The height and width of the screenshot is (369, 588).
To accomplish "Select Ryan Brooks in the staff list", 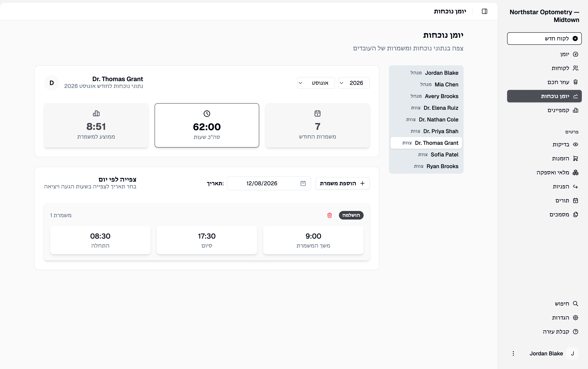I will click(426, 166).
